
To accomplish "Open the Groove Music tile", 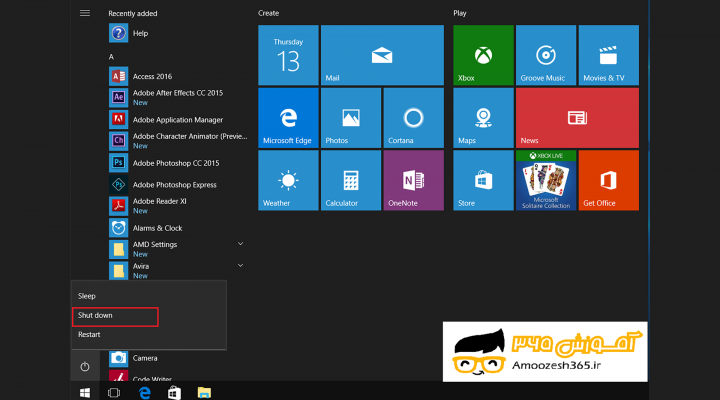I will tap(546, 55).
